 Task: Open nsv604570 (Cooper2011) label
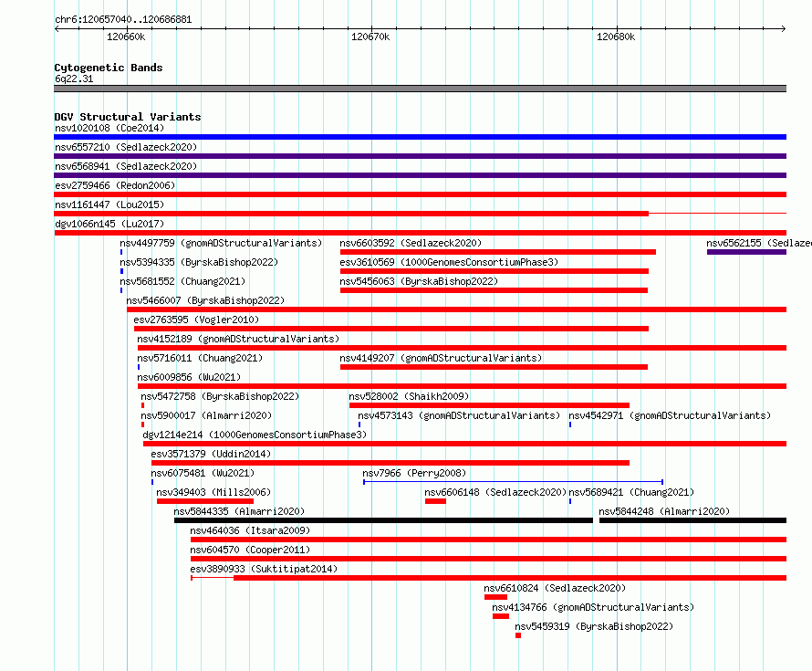click(x=250, y=550)
